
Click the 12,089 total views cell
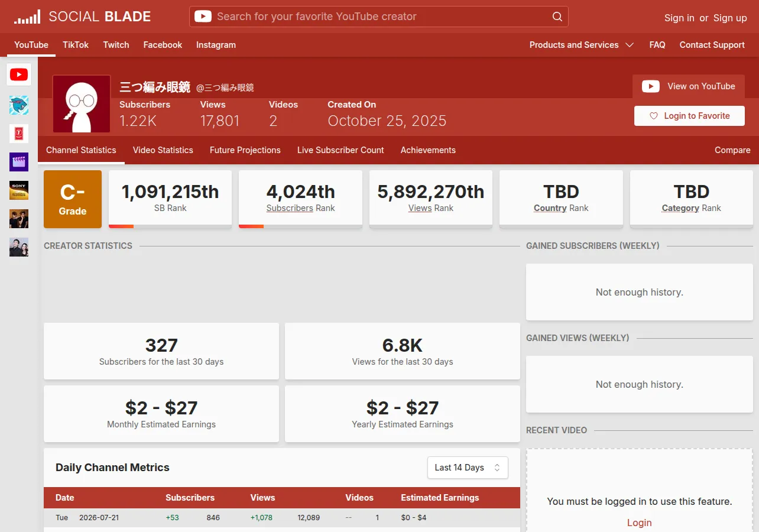click(309, 518)
